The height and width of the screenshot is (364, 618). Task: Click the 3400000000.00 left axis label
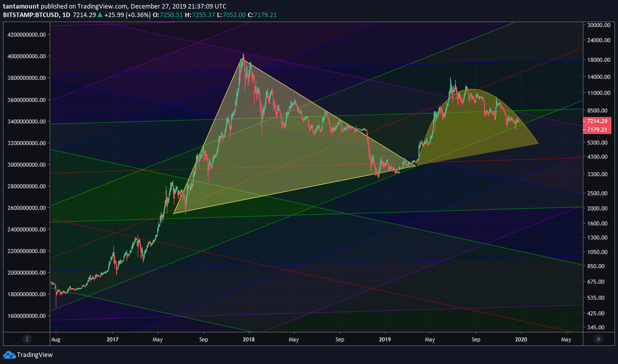click(28, 121)
